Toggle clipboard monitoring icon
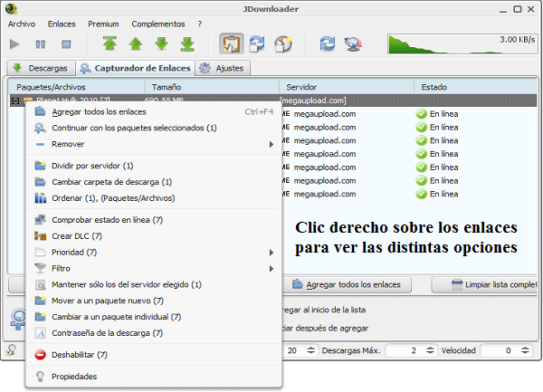This screenshot has width=543, height=392. (232, 43)
